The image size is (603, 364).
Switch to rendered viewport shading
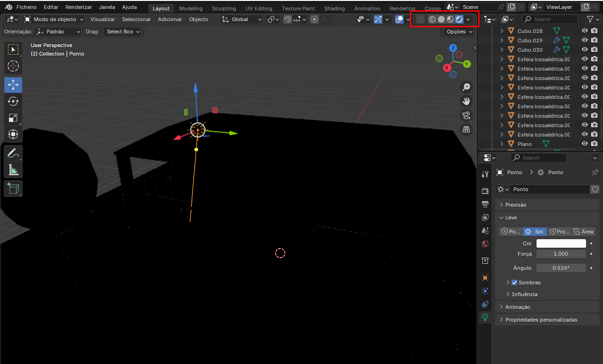point(459,19)
